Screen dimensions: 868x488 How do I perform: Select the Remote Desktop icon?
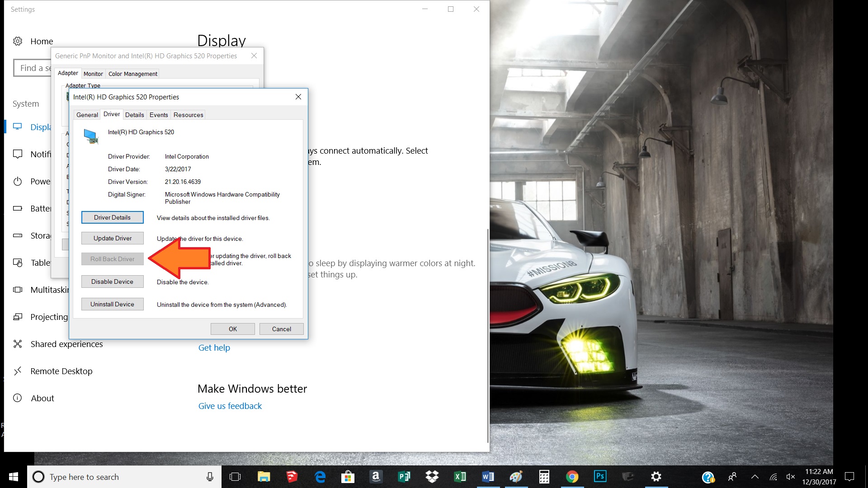point(18,371)
